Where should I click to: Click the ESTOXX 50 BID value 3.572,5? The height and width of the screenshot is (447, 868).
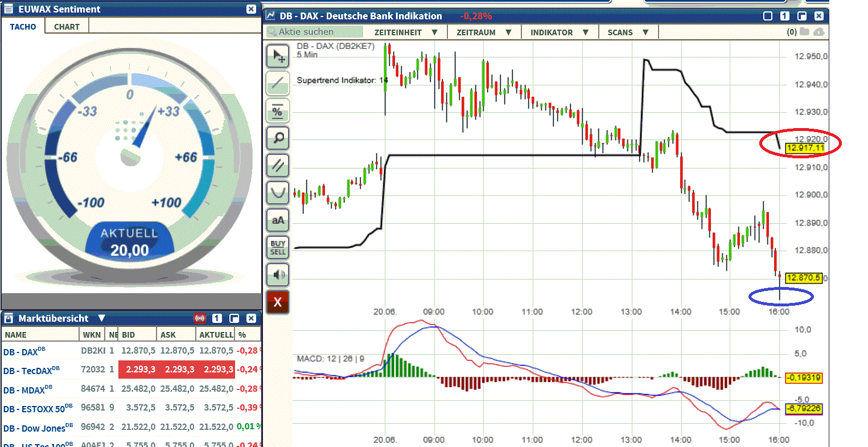140,408
